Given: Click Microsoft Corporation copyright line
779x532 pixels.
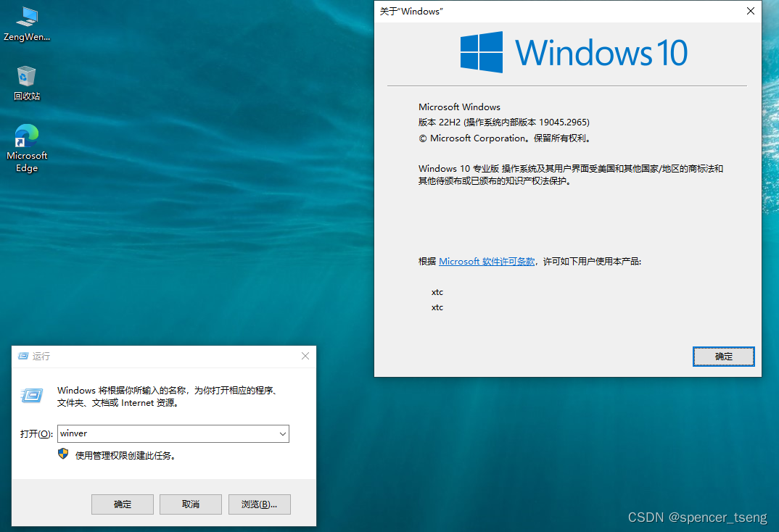Looking at the screenshot, I should click(506, 138).
